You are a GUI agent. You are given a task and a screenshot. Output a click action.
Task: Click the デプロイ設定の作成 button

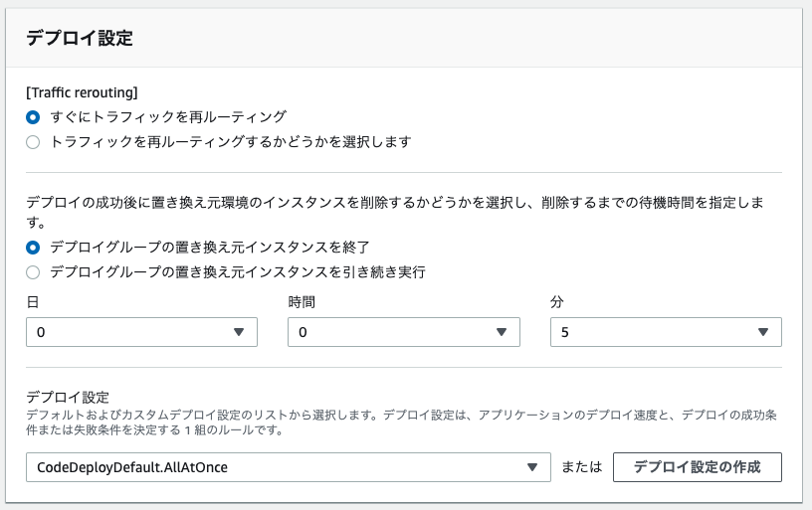click(x=697, y=467)
